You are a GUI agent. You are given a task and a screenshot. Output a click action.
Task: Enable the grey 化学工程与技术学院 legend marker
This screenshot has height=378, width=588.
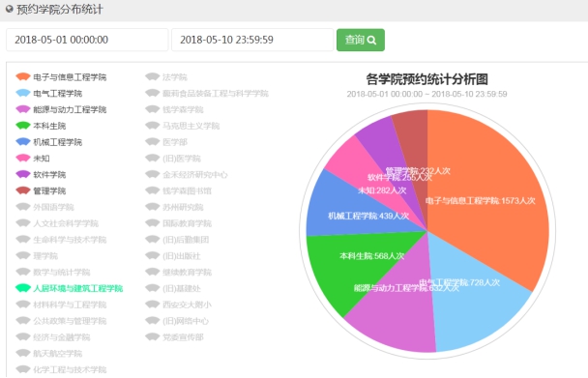click(x=23, y=369)
